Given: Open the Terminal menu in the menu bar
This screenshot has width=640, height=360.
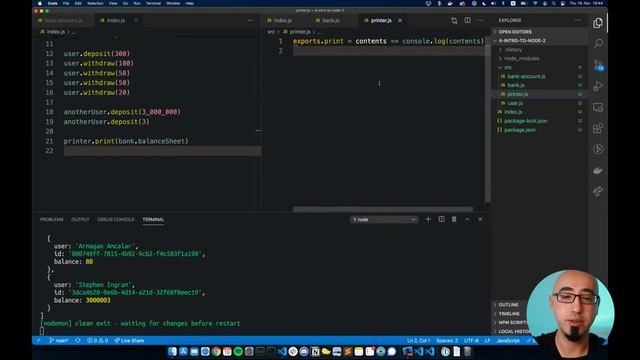Looking at the screenshot, I should tap(153, 3).
